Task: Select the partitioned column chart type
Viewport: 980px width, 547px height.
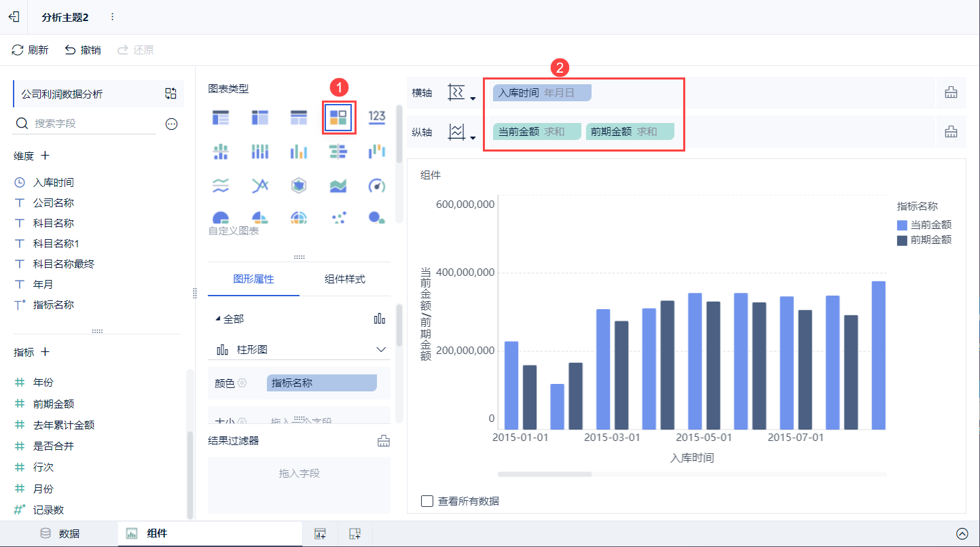Action: (x=221, y=152)
